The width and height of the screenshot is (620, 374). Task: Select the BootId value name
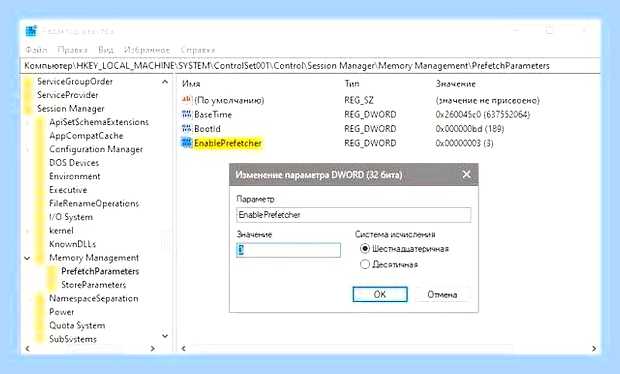[x=207, y=129]
